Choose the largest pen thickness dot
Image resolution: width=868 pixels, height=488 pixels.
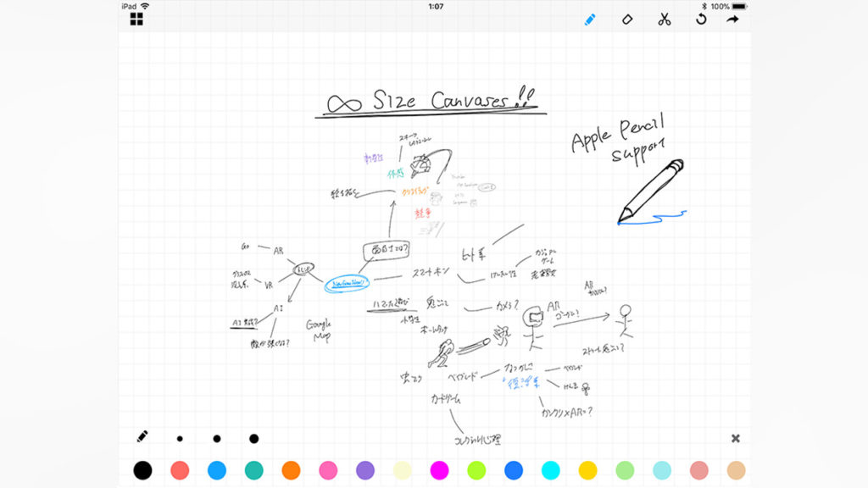click(254, 439)
